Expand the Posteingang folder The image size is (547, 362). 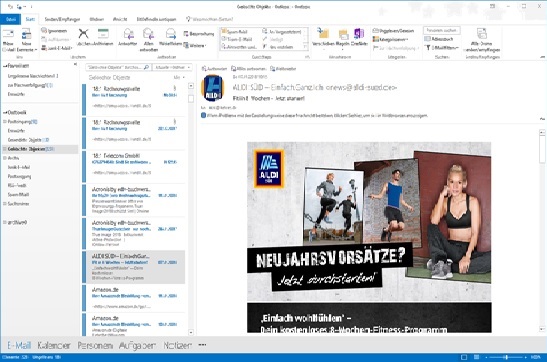point(5,122)
